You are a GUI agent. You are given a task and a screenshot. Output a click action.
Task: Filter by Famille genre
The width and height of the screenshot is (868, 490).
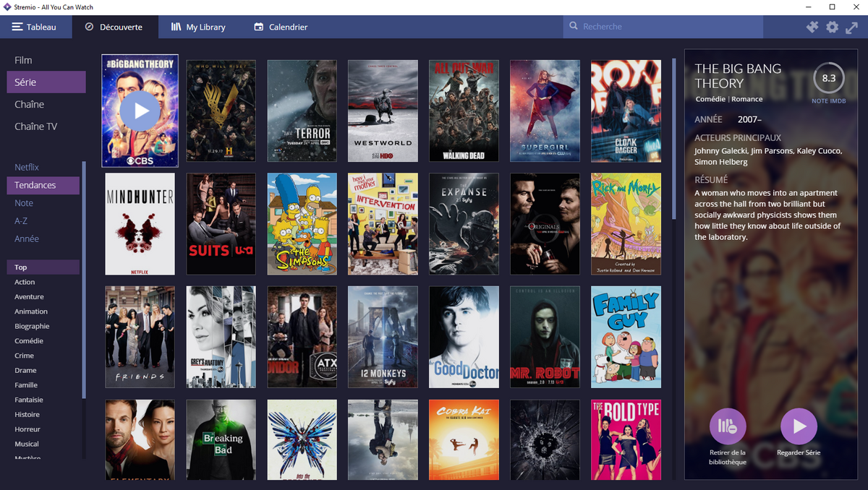point(43,385)
